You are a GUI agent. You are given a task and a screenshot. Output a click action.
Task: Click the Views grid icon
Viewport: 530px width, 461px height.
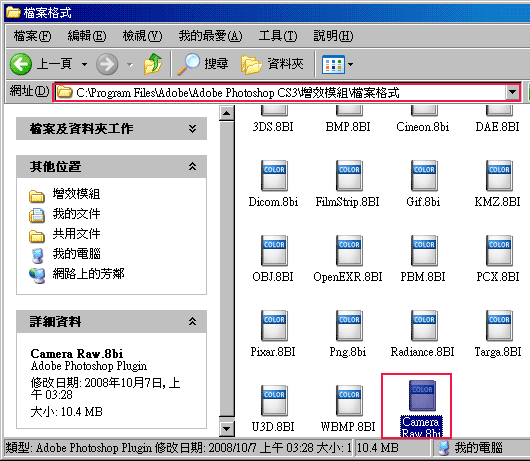(x=333, y=64)
